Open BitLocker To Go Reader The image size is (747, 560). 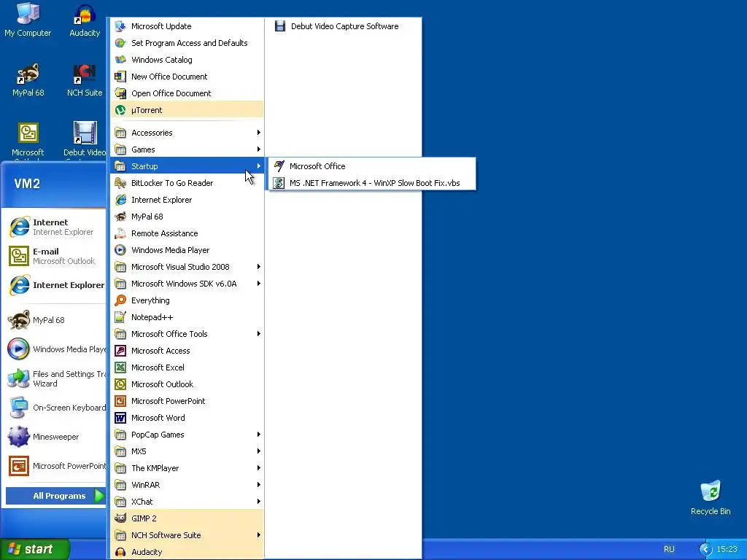(x=187, y=183)
